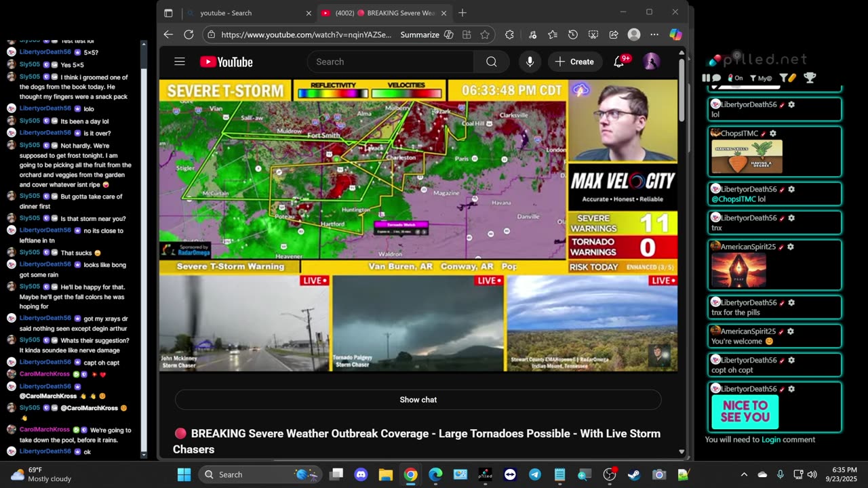Open the browser extensions puzzle icon
This screenshot has height=488, width=868.
point(510,35)
